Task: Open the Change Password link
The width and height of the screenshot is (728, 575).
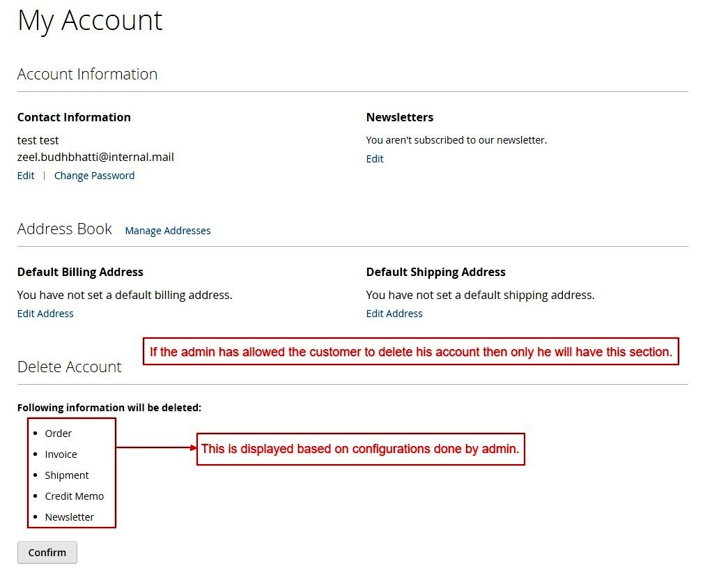Action: [94, 176]
